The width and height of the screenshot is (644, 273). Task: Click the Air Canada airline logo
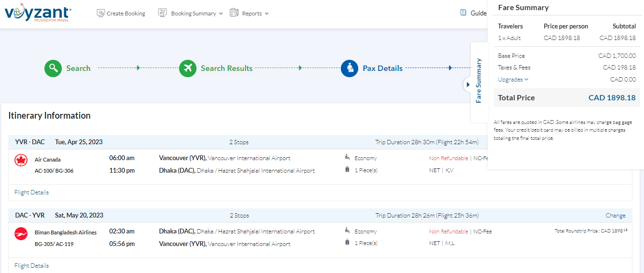coord(21,160)
